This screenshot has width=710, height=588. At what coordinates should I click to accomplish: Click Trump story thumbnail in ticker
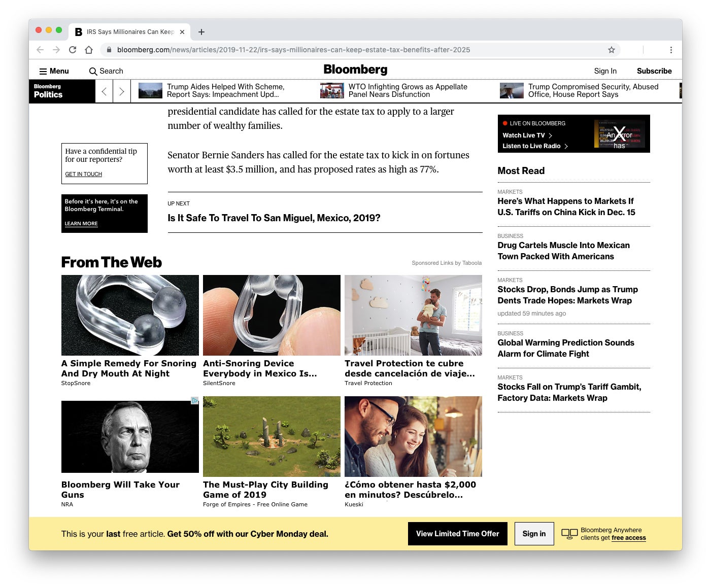(x=512, y=90)
